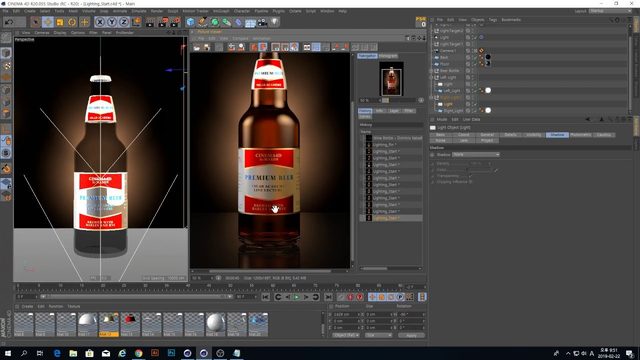
Task: Open the Size mode dropdown in Coordinates
Action: click(x=378, y=335)
